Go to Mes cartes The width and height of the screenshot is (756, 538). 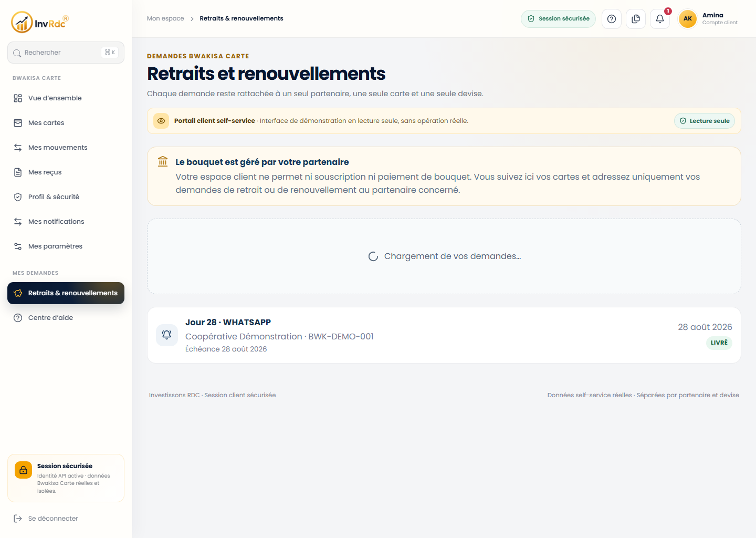pyautogui.click(x=66, y=123)
